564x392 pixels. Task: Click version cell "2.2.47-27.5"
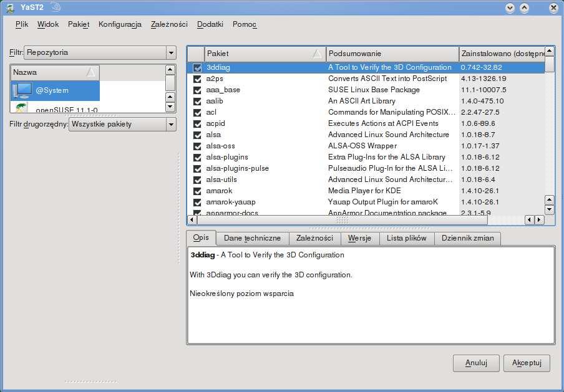480,112
